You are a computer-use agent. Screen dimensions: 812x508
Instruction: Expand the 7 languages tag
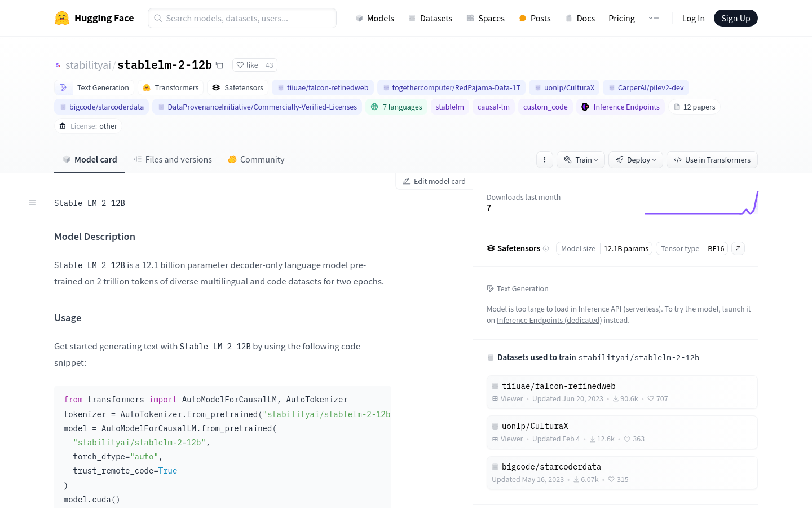[396, 107]
